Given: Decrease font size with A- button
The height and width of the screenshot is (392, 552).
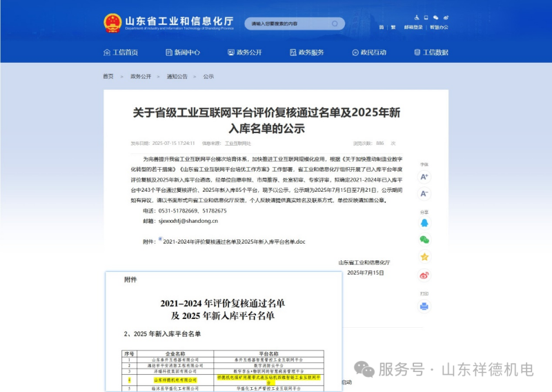Looking at the screenshot, I should pos(424,193).
